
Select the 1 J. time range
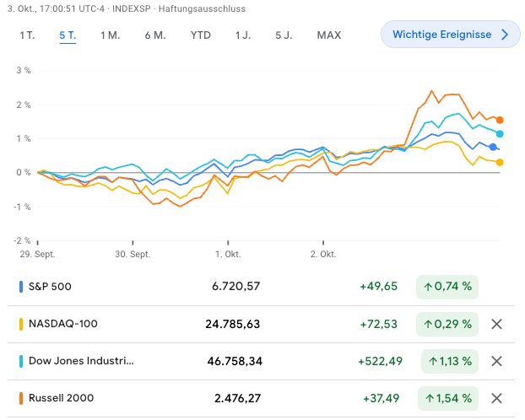point(243,35)
